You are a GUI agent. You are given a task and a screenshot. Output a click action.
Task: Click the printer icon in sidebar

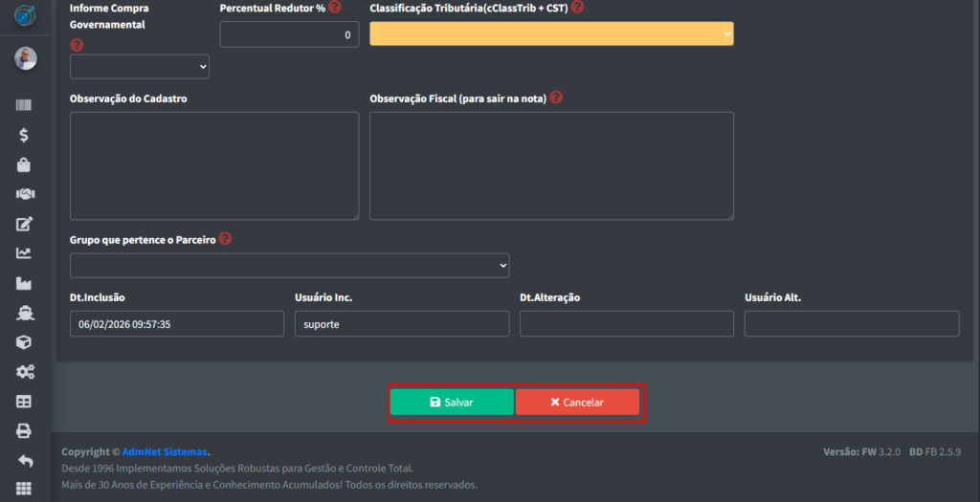point(24,431)
